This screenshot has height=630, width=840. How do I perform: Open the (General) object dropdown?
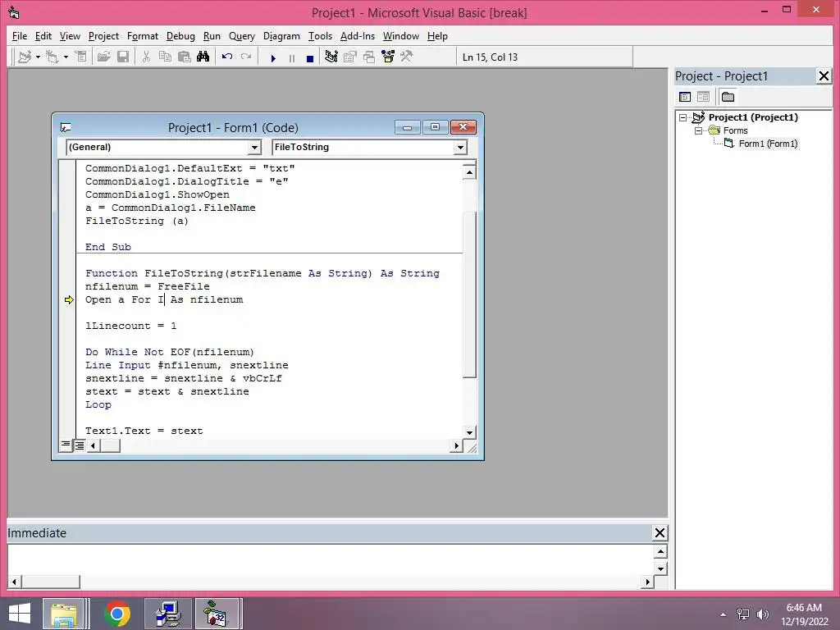(254, 148)
